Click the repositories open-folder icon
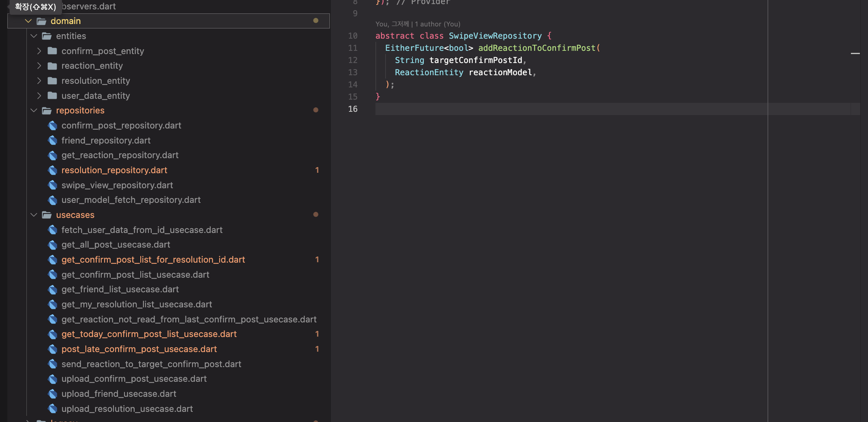Viewport: 868px width, 422px height. pos(47,111)
